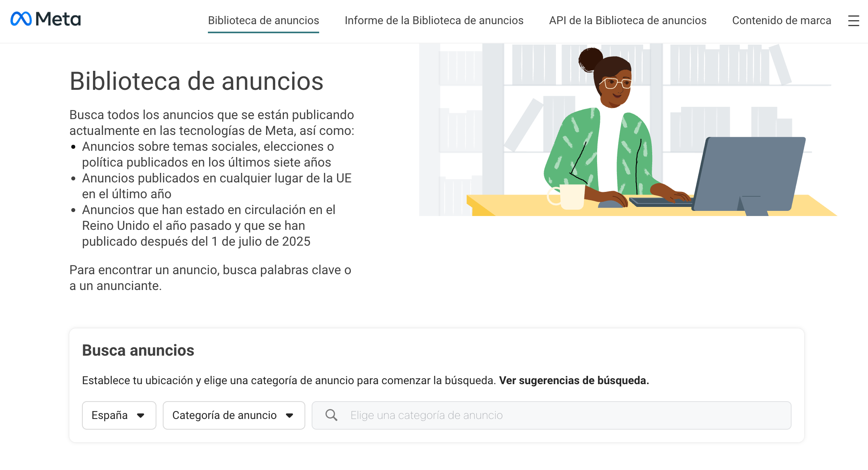Click the Busca anuncios section title

[x=138, y=351]
